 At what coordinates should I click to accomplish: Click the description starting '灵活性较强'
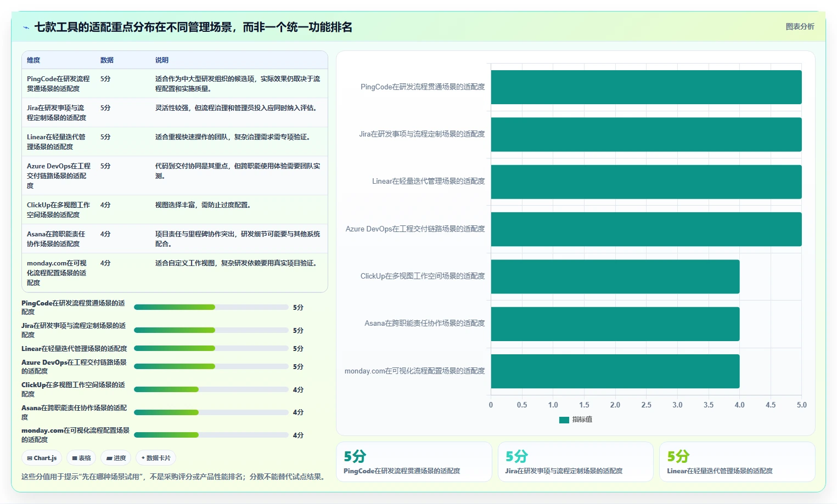237,108
